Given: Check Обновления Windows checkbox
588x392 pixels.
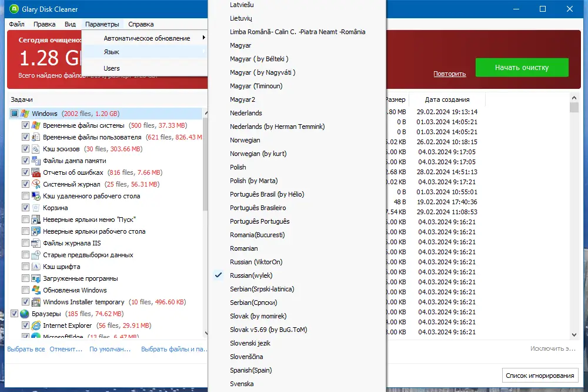Looking at the screenshot, I should [25, 290].
